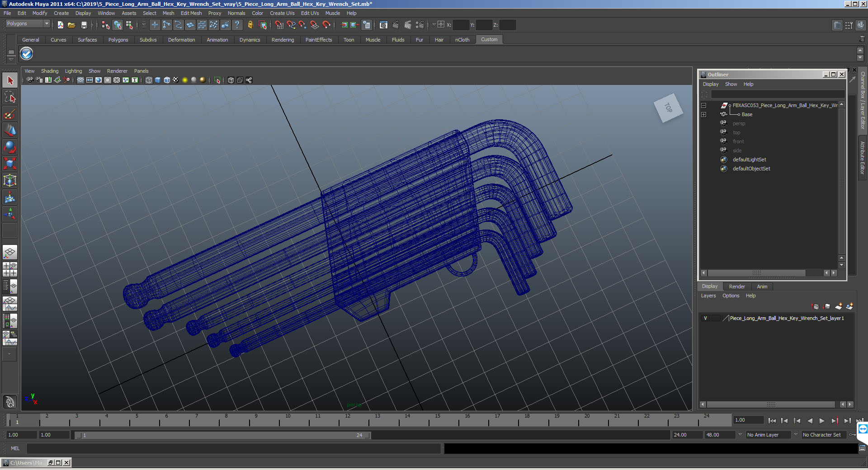Screen dimensions: 868x470
Task: Click the New Scene icon
Action: coord(61,25)
